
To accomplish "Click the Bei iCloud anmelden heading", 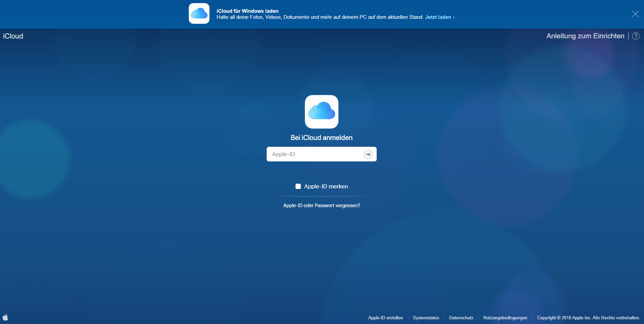I will [322, 138].
